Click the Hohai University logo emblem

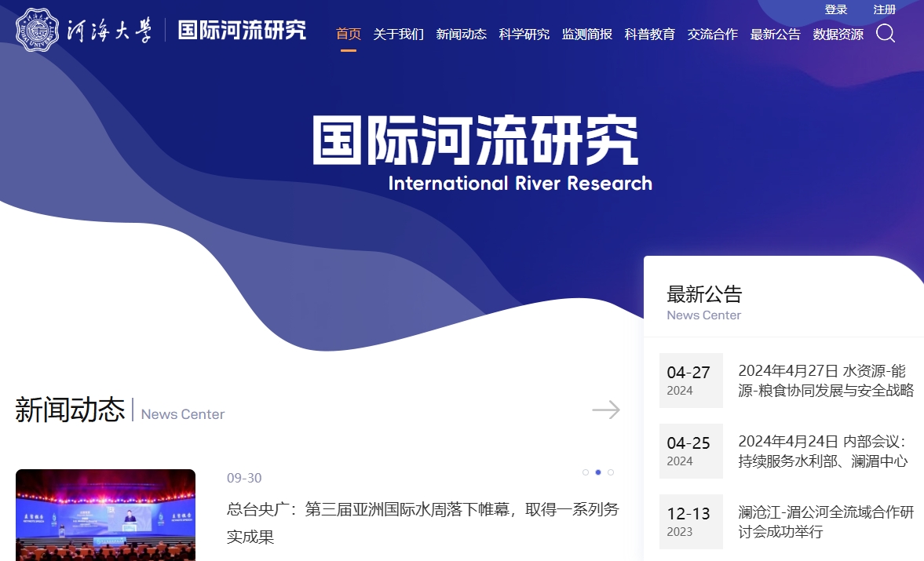(37, 30)
